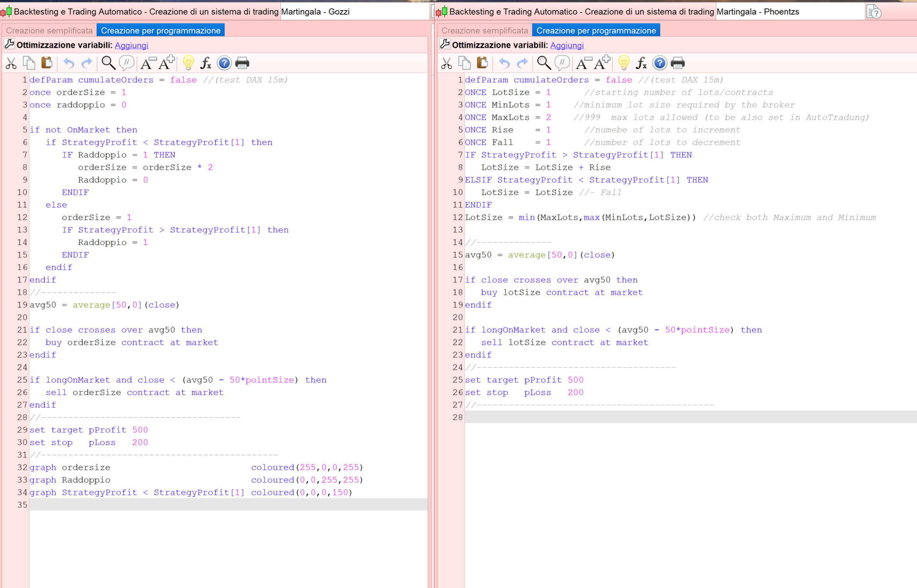Screen dimensions: 917x588
Task: Select Creazione per programmazione tab in right window
Action: point(596,30)
